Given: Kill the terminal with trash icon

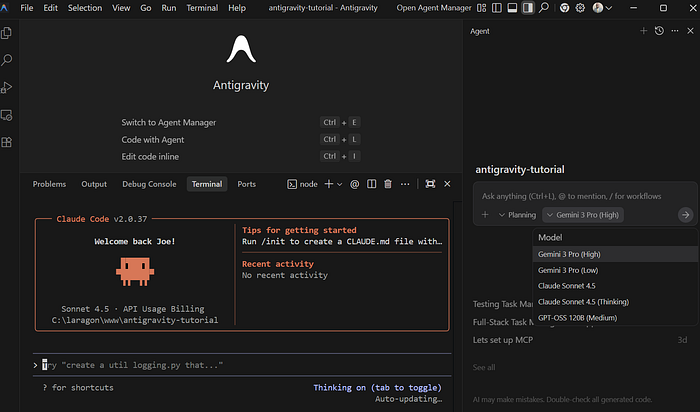Looking at the screenshot, I should click(x=388, y=184).
